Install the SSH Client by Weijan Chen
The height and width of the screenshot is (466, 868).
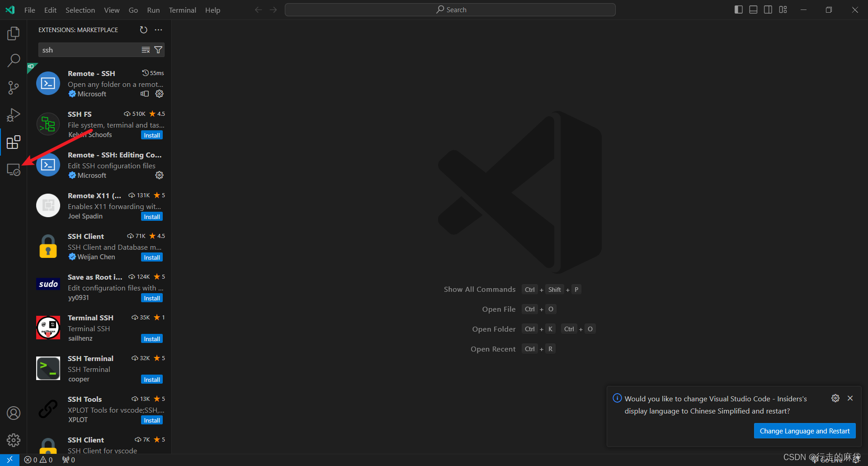152,257
